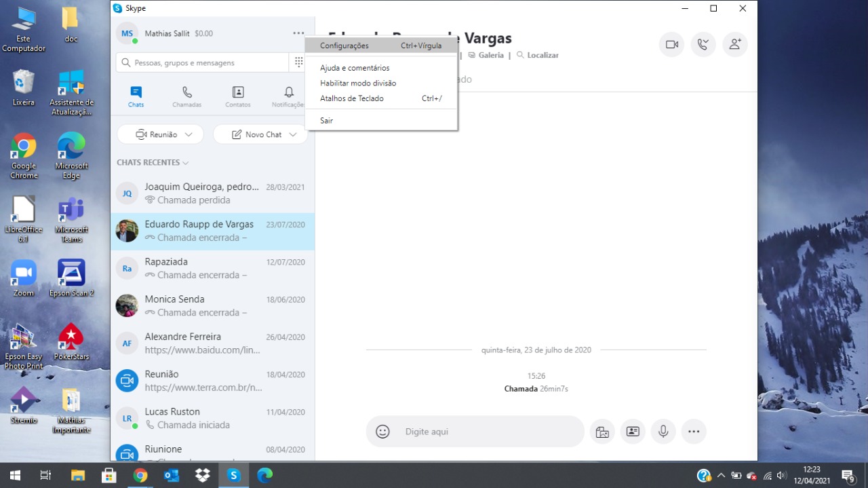Click the Digite aqui message input field
The image size is (868, 488).
pos(475,431)
